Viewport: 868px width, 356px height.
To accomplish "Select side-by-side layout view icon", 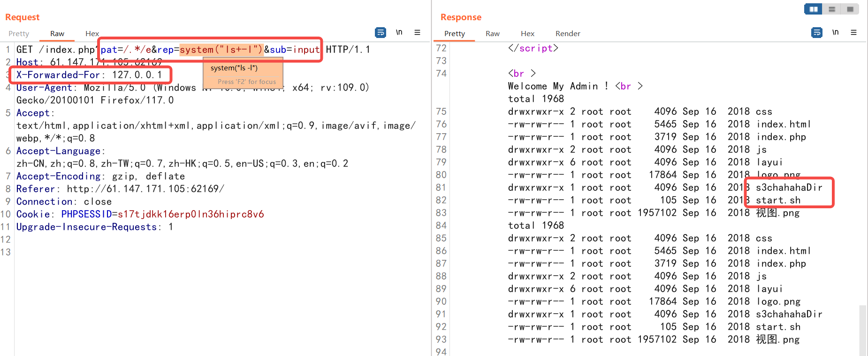I will tap(814, 9).
